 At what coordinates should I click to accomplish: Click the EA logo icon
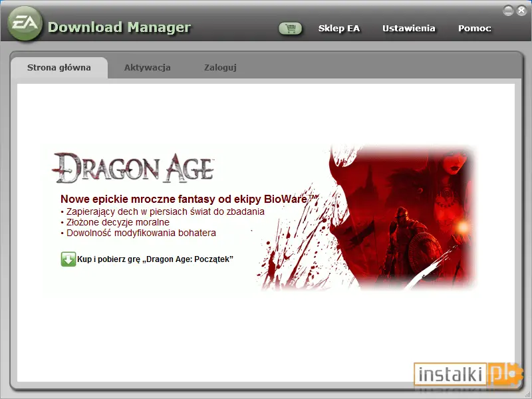(25, 23)
